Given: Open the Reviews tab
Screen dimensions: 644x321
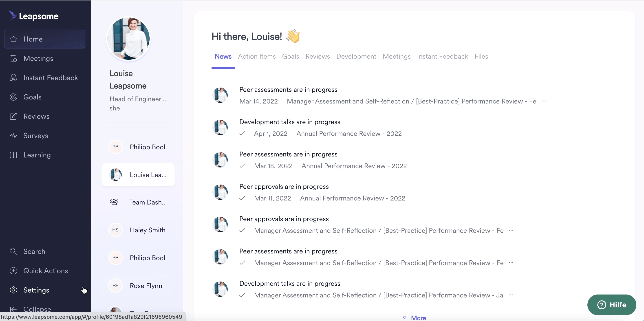Looking at the screenshot, I should [318, 56].
